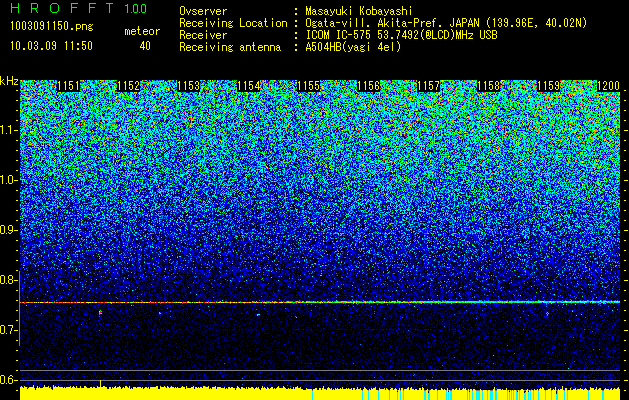Click the 0.9 kHz axis label
This screenshot has height=400, width=629.
9,230
